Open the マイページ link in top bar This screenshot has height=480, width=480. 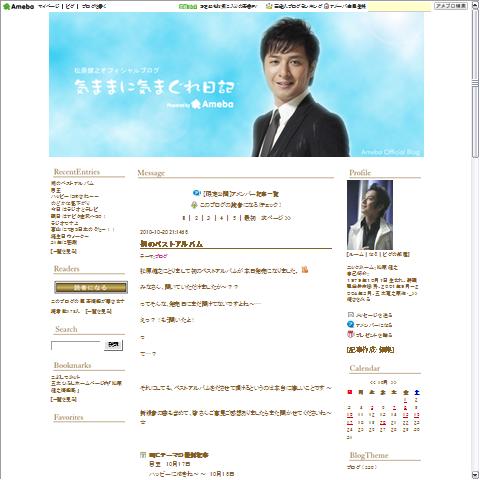click(x=49, y=6)
